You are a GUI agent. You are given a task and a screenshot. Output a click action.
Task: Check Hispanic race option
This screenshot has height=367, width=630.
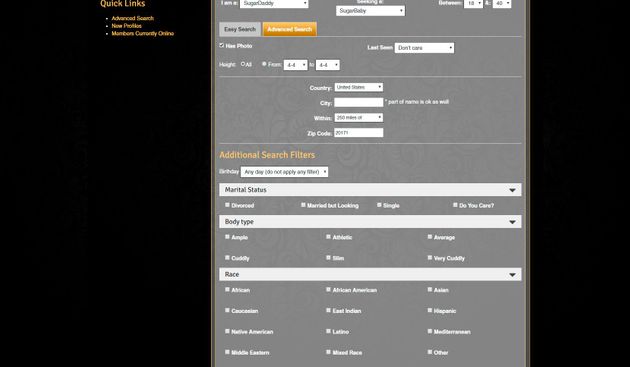[x=430, y=310]
